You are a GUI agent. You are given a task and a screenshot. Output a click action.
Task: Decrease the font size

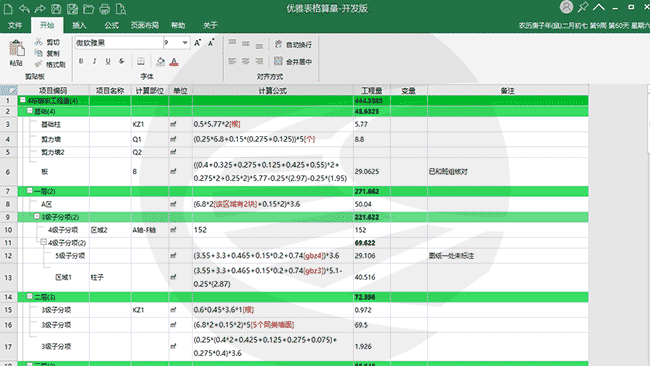coord(211,43)
